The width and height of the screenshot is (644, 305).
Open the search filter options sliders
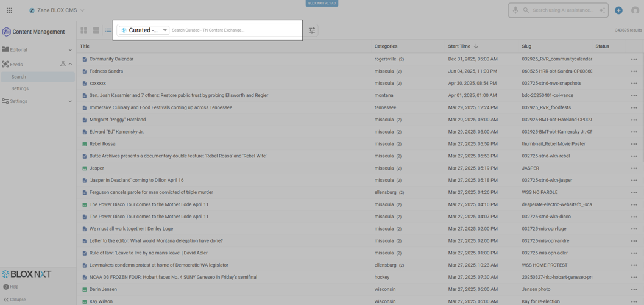tap(312, 30)
